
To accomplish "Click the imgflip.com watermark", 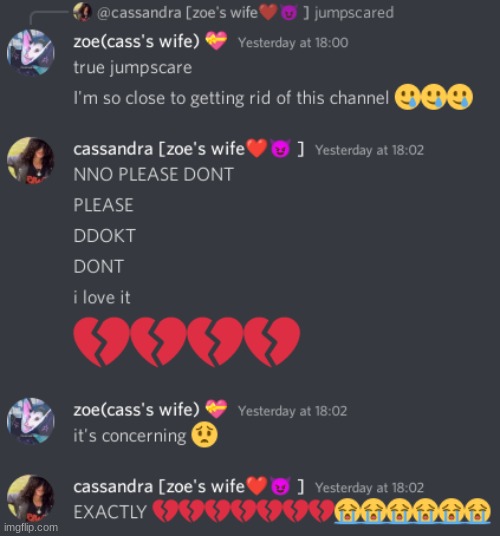I will (31, 527).
